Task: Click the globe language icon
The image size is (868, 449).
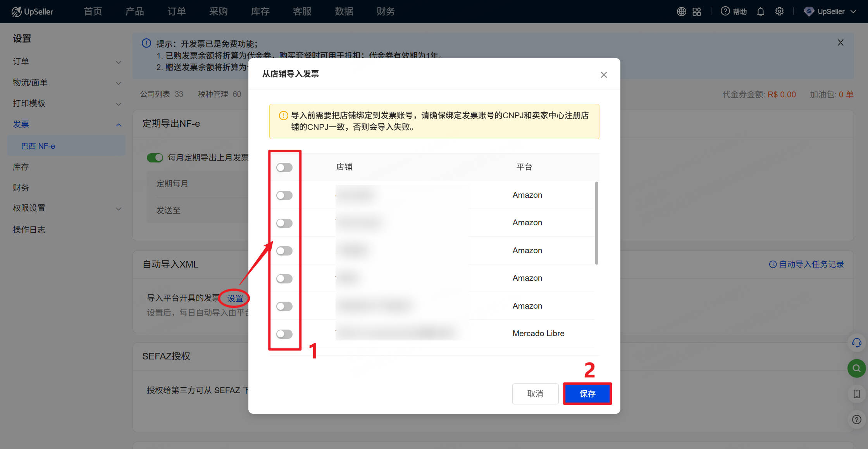Action: pyautogui.click(x=681, y=12)
